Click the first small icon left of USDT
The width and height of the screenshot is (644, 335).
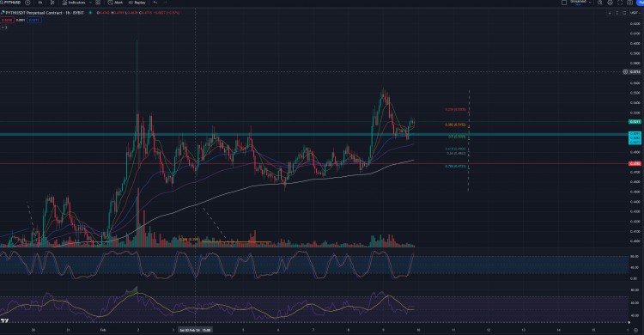[x=610, y=13]
